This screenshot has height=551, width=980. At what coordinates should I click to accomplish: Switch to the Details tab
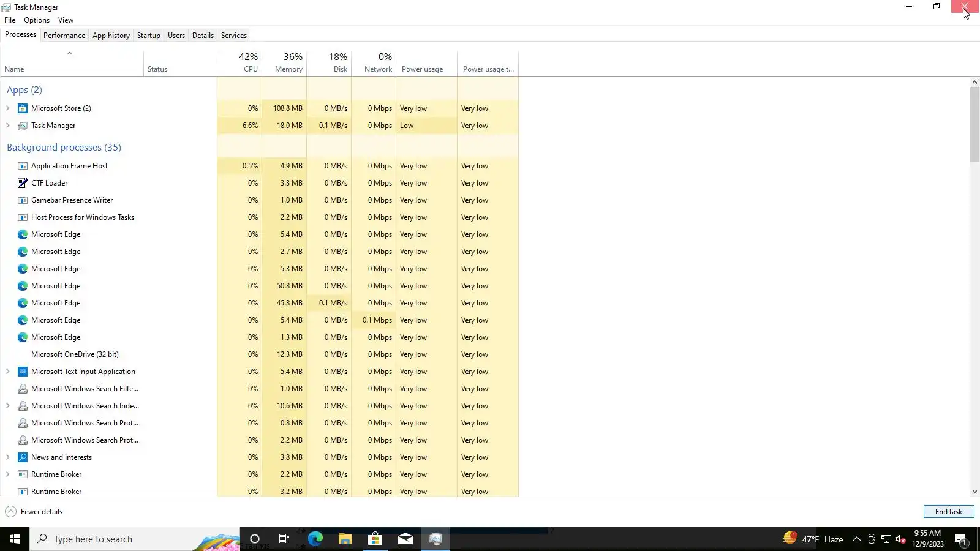click(x=203, y=36)
